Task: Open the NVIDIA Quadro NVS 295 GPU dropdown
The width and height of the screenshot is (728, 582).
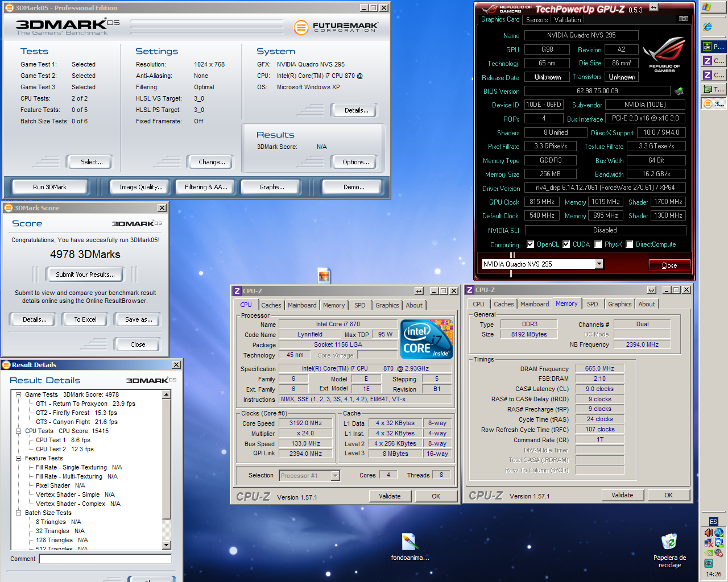Action: 599,264
